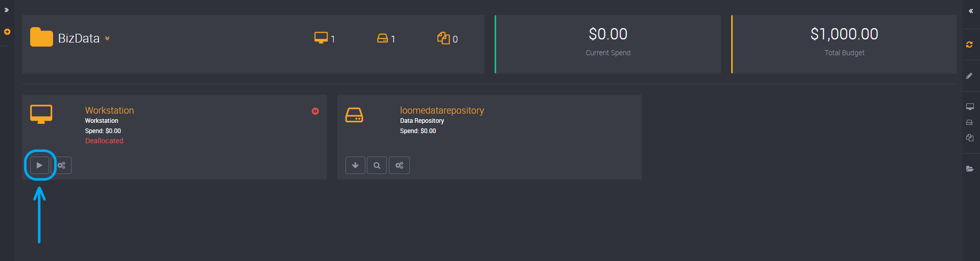Image resolution: width=980 pixels, height=261 pixels.
Task: Expand the BizData project dropdown chevron
Action: point(107,38)
